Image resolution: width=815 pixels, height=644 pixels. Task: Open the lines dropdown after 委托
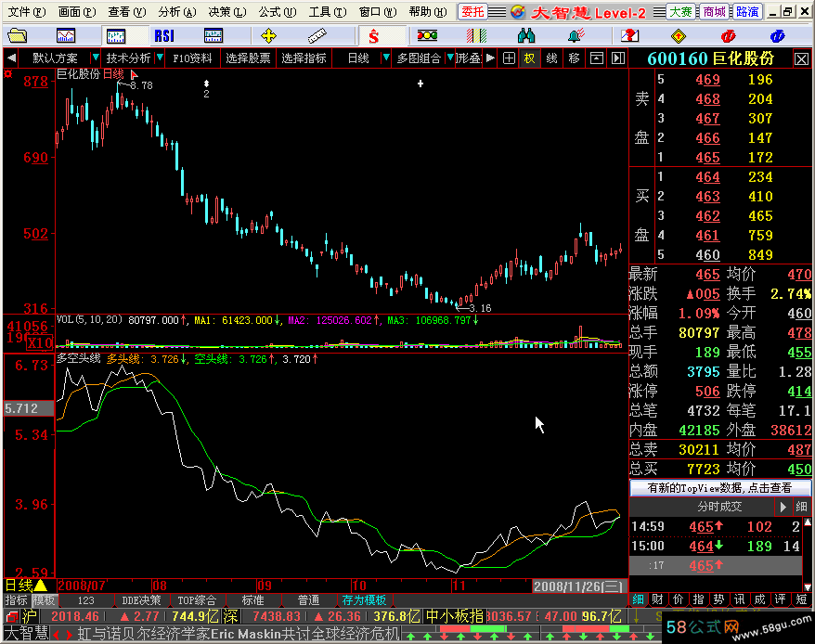(x=497, y=11)
